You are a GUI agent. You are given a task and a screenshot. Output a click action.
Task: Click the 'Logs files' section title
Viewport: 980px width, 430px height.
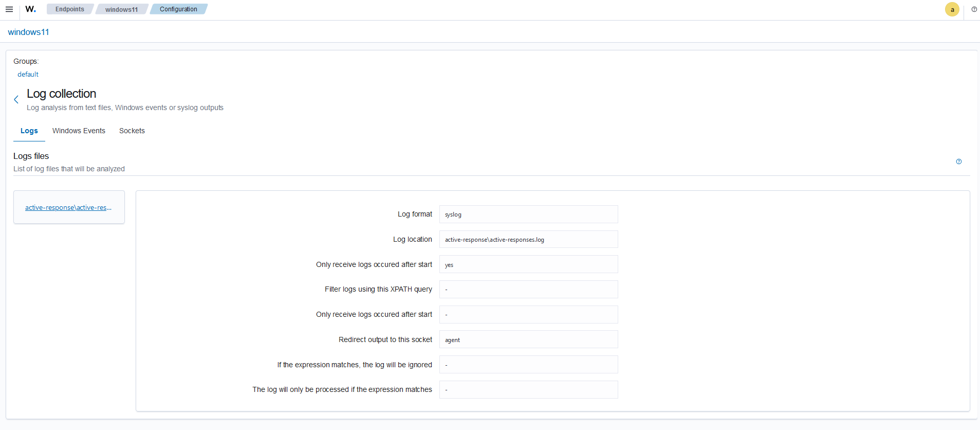click(31, 156)
